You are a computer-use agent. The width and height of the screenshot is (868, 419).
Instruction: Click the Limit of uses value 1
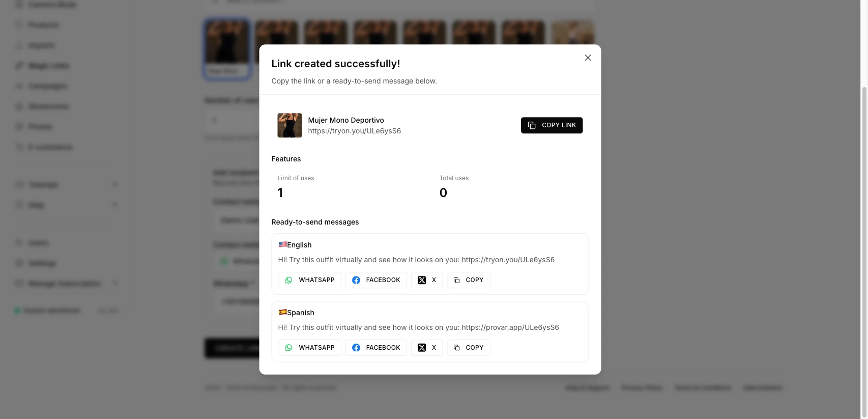point(280,192)
